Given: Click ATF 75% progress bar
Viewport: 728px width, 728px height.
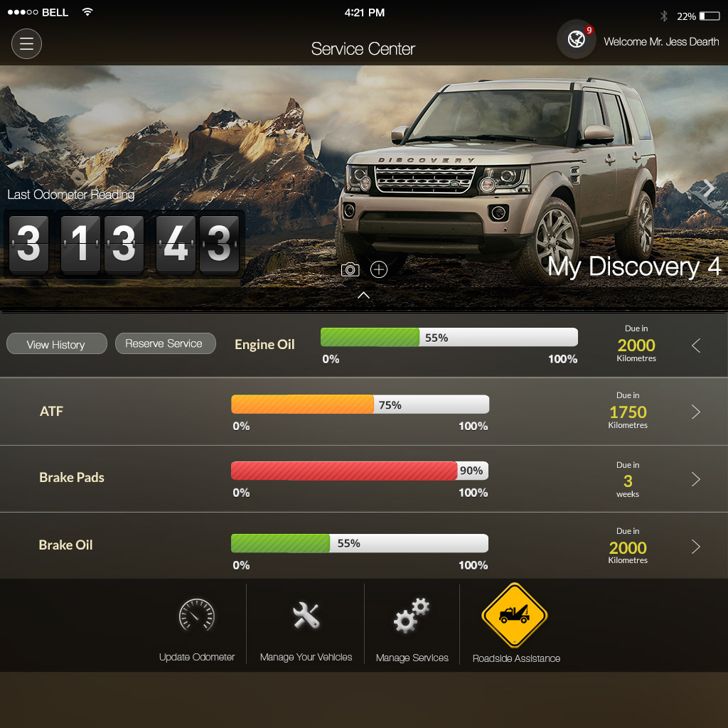Looking at the screenshot, I should click(360, 405).
